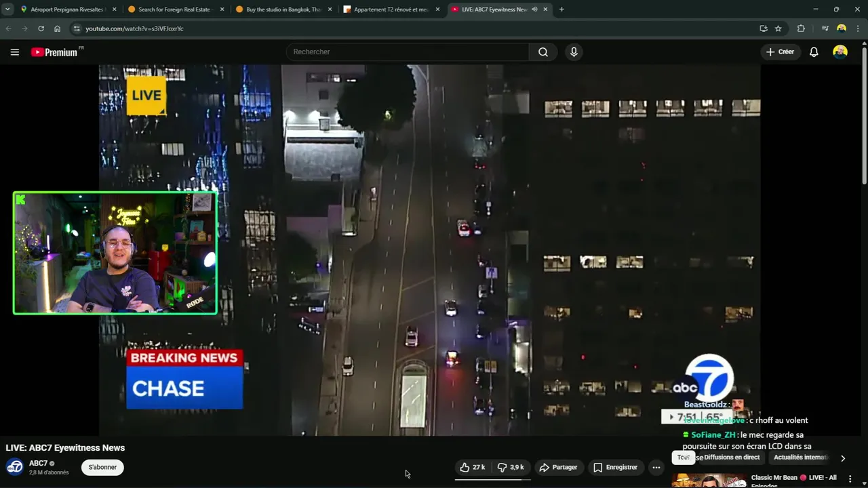Open browser extensions puzzle icon
868x488 pixels.
tap(801, 28)
